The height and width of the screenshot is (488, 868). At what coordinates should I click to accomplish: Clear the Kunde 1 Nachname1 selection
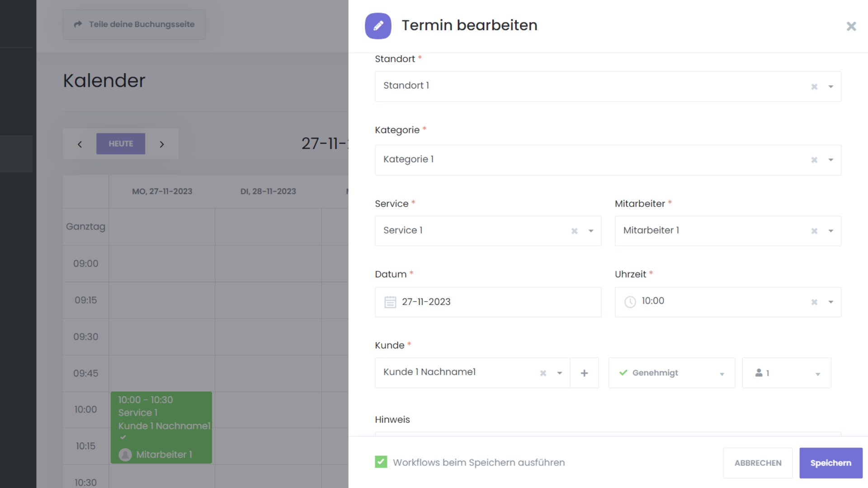click(543, 373)
